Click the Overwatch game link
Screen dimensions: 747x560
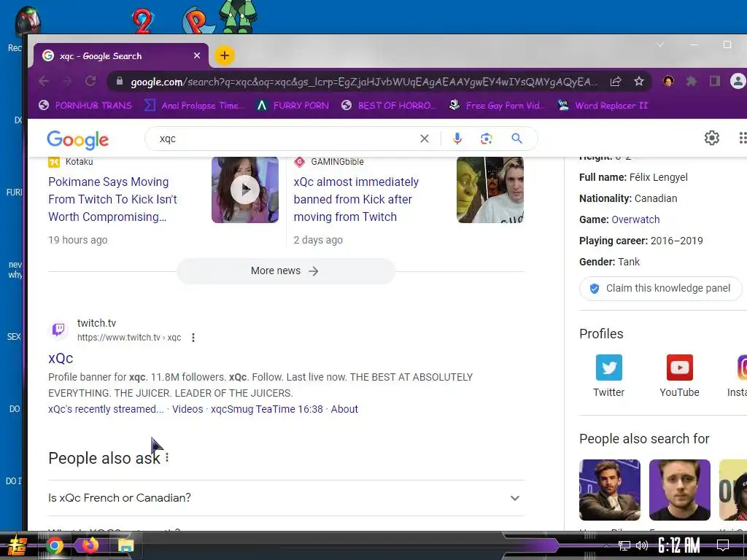point(635,219)
